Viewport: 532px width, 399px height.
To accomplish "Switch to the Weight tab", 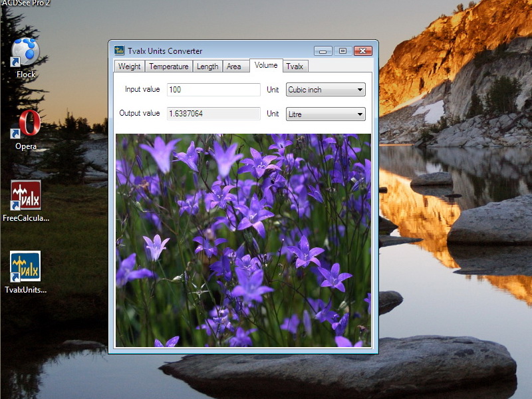I will [129, 66].
